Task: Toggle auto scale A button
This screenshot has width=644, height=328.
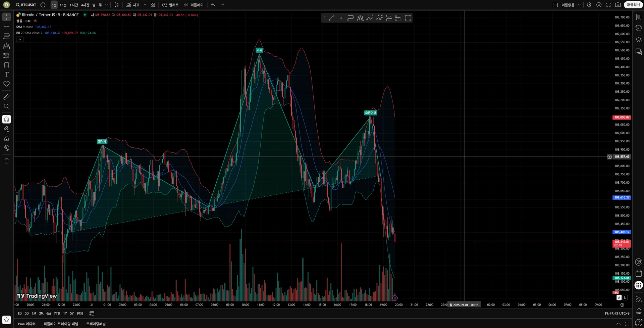Action: (x=619, y=298)
